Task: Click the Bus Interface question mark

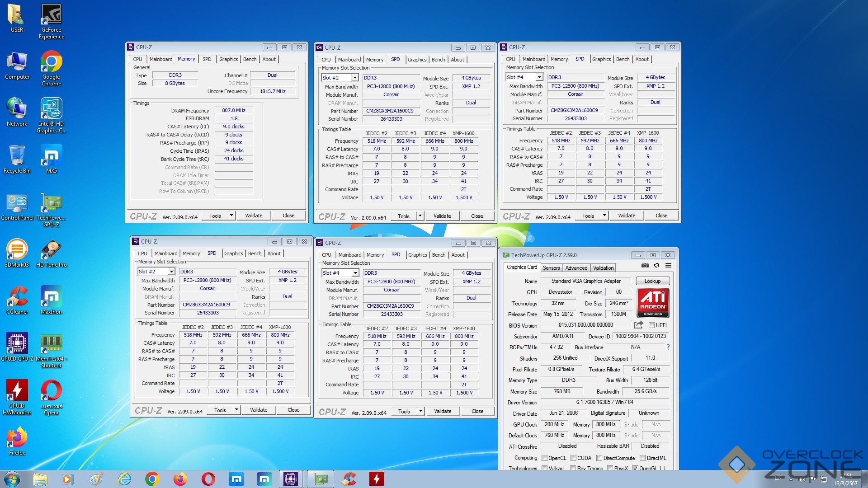Action: (668, 347)
